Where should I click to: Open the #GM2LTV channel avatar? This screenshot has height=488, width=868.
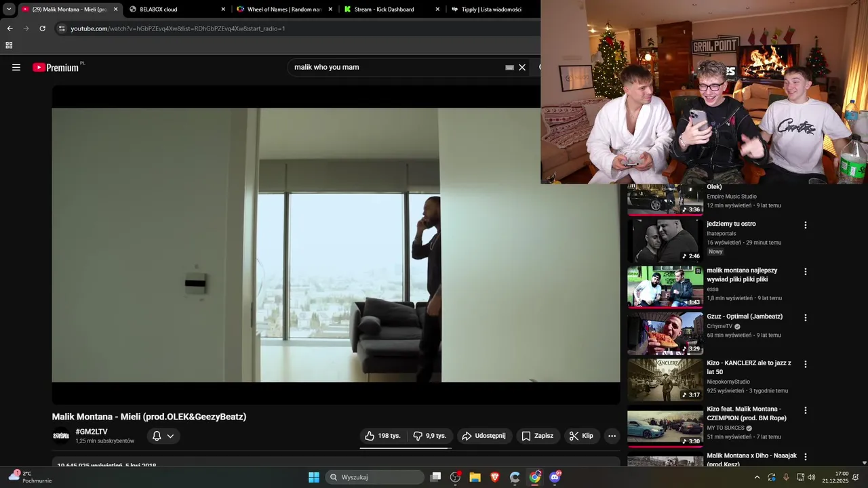(61, 436)
